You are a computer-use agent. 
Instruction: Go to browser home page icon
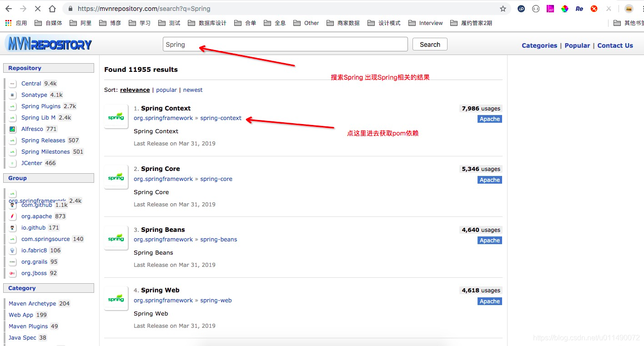pyautogui.click(x=52, y=9)
